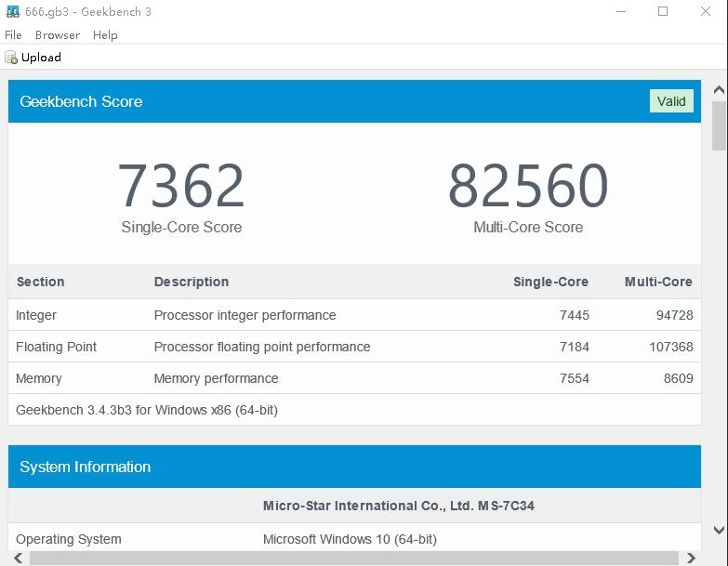This screenshot has width=728, height=566.
Task: Close the Geekbench 3 window
Action: tap(706, 11)
